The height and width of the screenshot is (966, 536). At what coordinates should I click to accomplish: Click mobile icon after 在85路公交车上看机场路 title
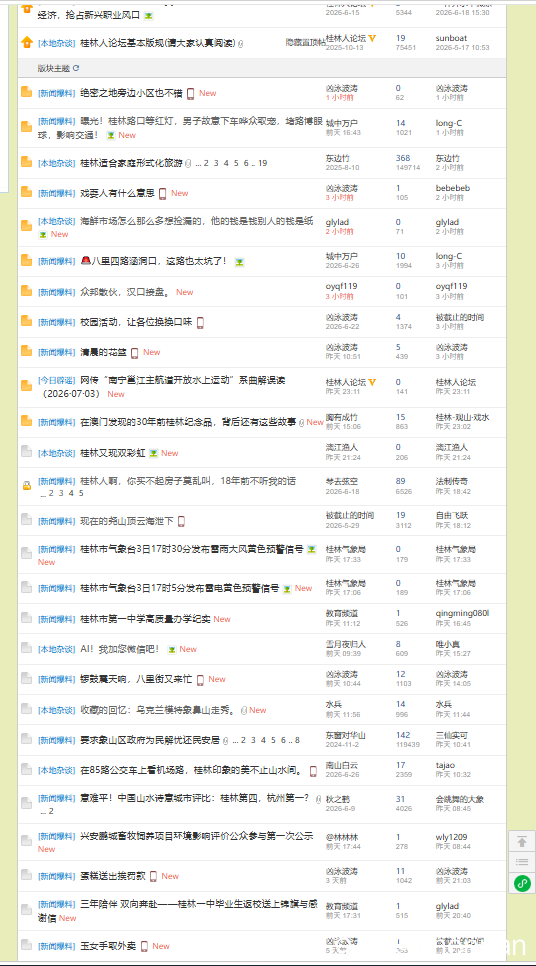[x=313, y=771]
